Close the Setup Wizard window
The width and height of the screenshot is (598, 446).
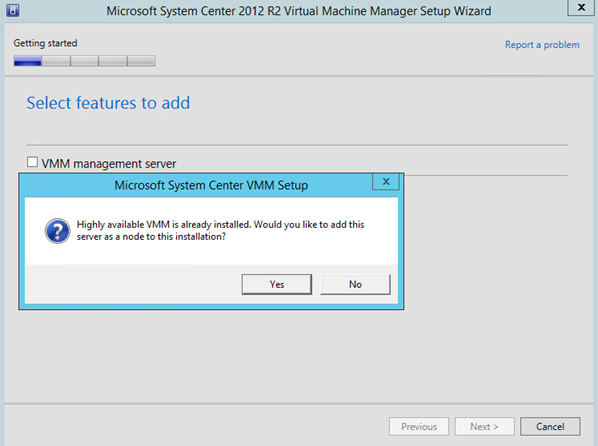tap(581, 7)
